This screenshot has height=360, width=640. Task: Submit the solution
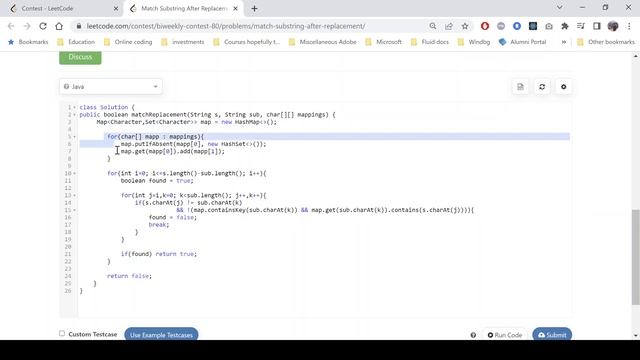tap(552, 335)
